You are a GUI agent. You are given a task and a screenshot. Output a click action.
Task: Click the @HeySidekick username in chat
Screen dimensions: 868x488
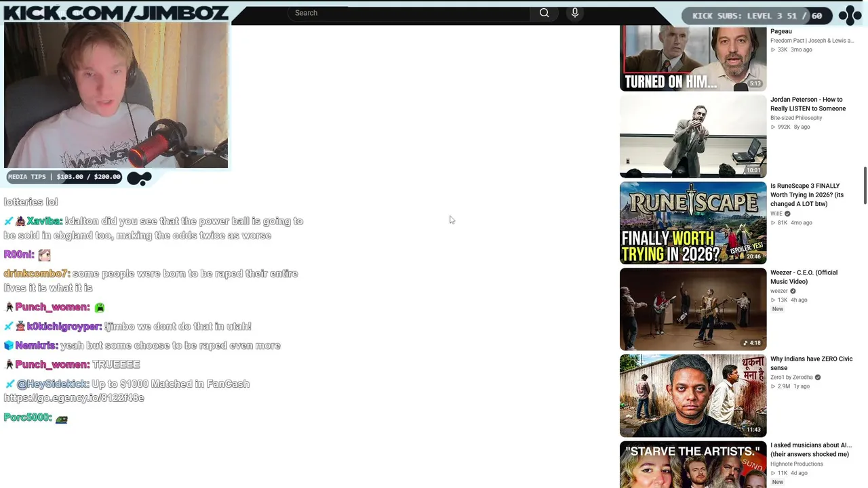click(53, 384)
